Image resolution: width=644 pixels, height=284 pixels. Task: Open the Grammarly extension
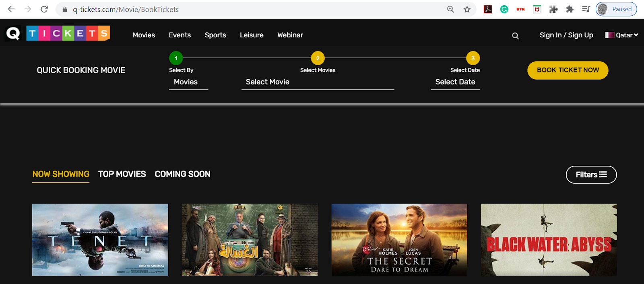coord(504,9)
